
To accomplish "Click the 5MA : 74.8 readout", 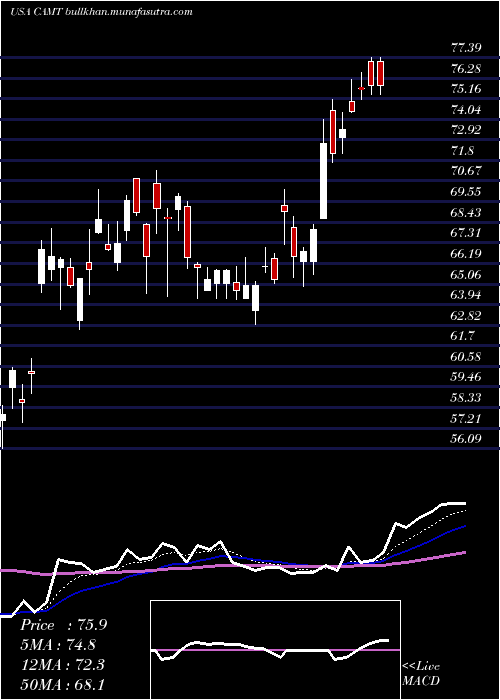I will [x=58, y=645].
